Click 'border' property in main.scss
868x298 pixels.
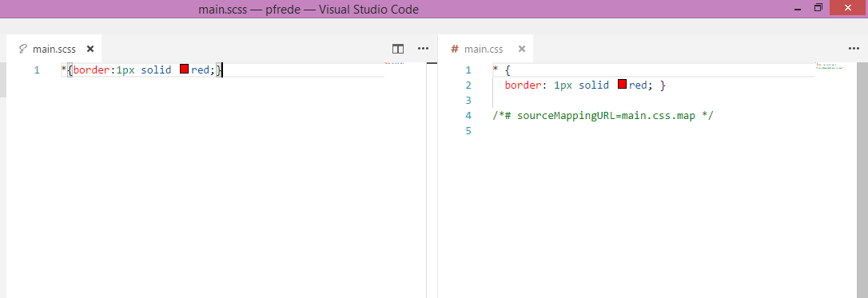(x=91, y=70)
